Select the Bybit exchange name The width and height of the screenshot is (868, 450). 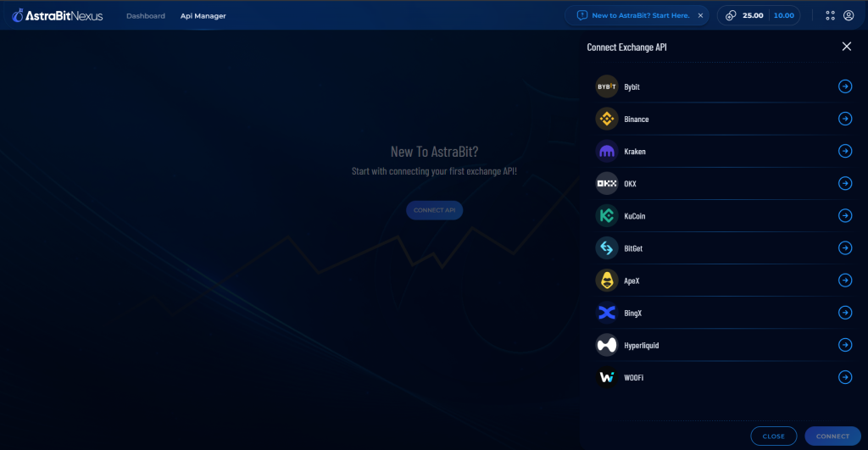632,87
